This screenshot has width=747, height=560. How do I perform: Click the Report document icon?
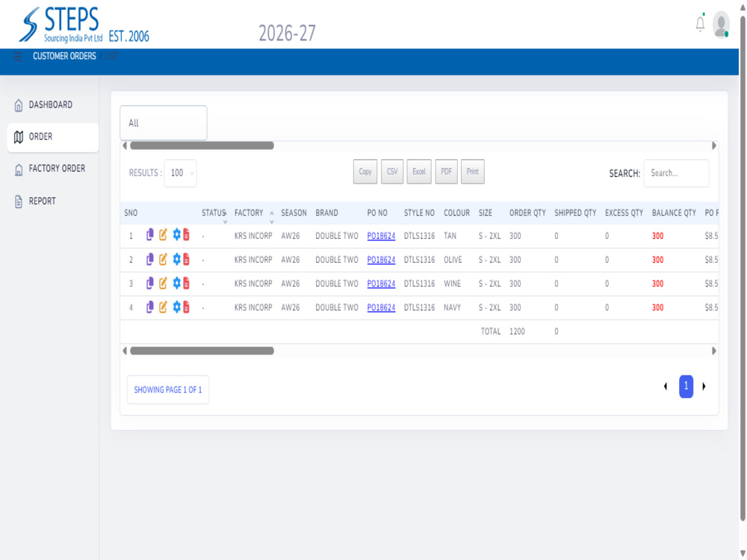(x=19, y=202)
